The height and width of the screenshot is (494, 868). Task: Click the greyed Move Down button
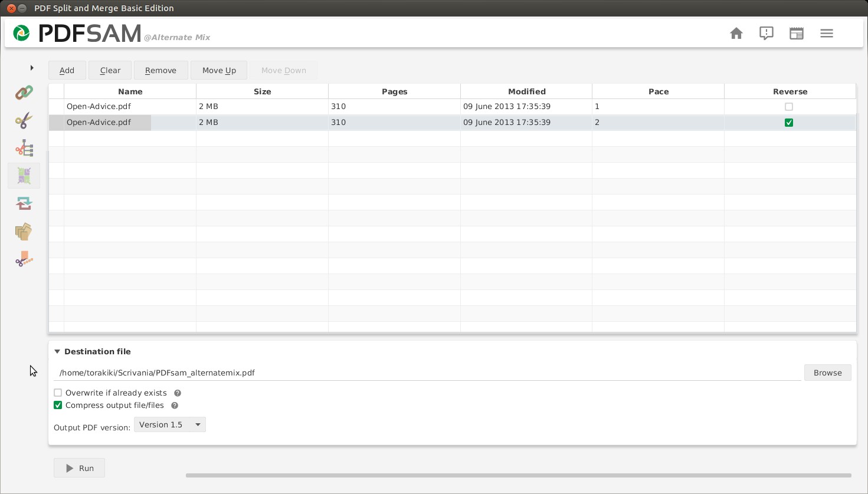click(x=284, y=70)
